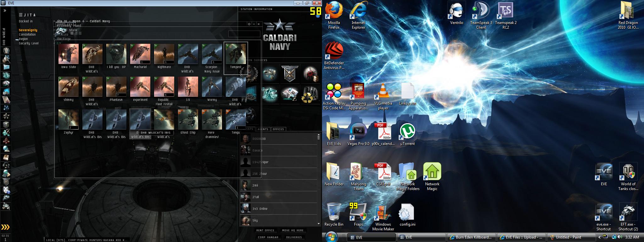Open Vegas Pro 9.0 desktop shortcut

[x=358, y=134]
